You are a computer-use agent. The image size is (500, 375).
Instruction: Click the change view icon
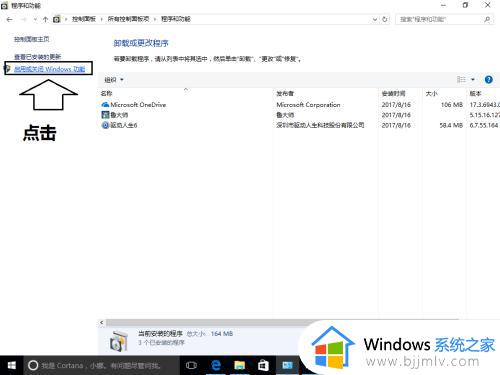click(x=461, y=80)
